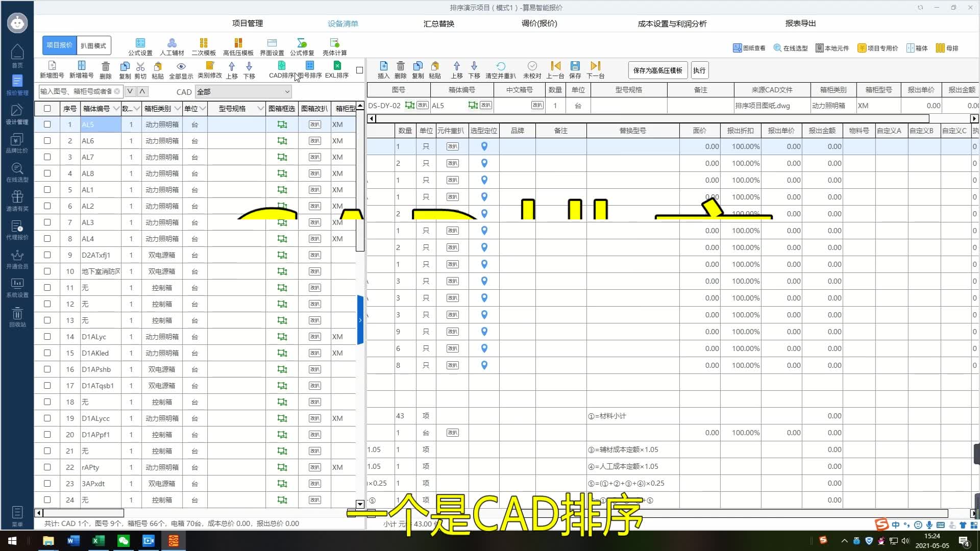
Task: Click the EXL排序 icon
Action: (337, 66)
